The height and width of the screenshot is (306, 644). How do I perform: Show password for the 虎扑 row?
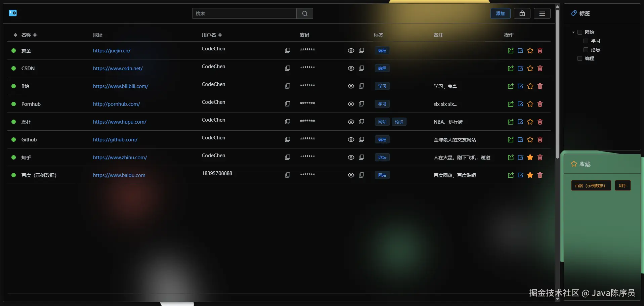[351, 122]
